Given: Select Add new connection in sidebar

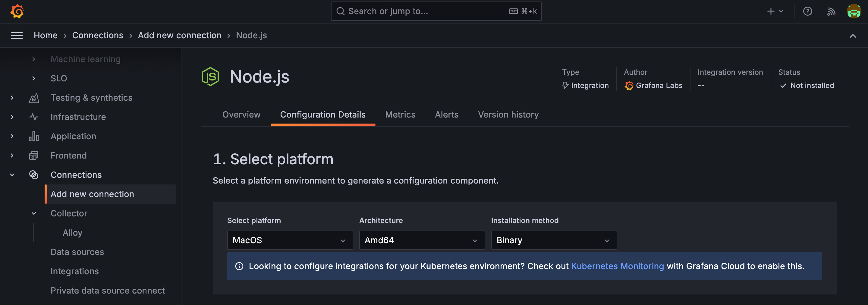Looking at the screenshot, I should (x=111, y=194).
